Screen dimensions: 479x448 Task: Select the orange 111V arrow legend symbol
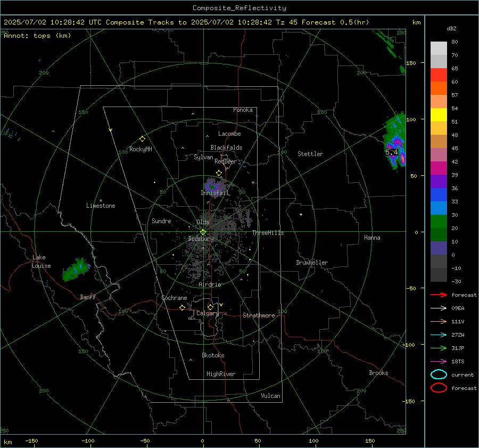click(x=439, y=321)
